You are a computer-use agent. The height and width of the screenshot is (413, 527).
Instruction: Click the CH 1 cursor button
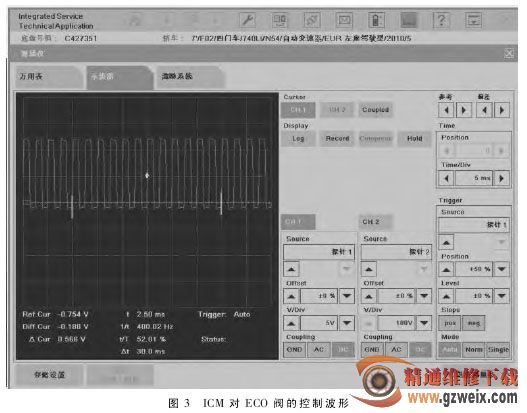click(298, 110)
